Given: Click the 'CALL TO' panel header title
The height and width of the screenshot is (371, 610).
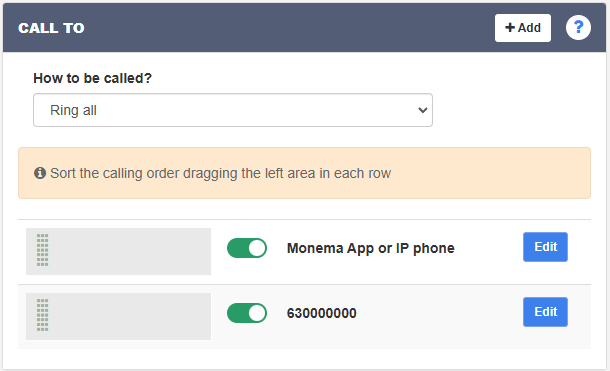Looking at the screenshot, I should coord(51,28).
